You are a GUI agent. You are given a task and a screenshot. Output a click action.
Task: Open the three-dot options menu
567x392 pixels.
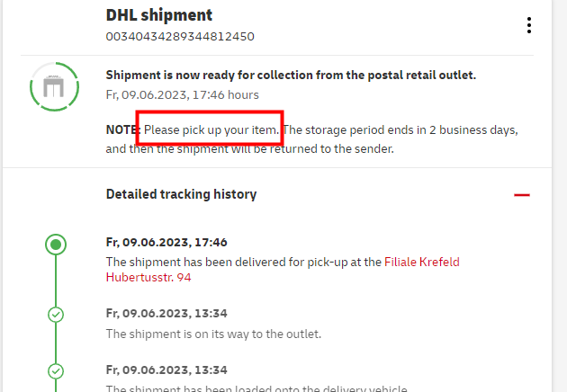click(529, 25)
